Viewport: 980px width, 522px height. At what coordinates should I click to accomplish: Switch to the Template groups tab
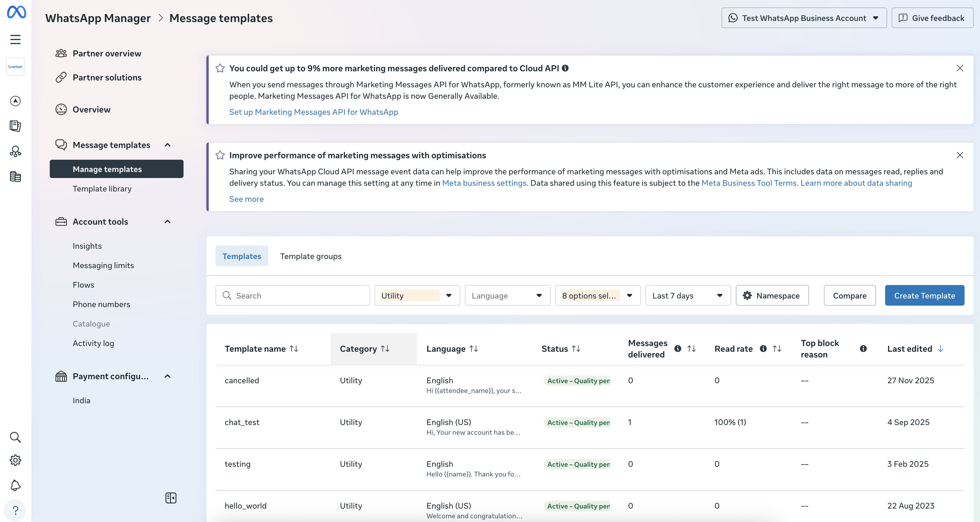[x=310, y=256]
